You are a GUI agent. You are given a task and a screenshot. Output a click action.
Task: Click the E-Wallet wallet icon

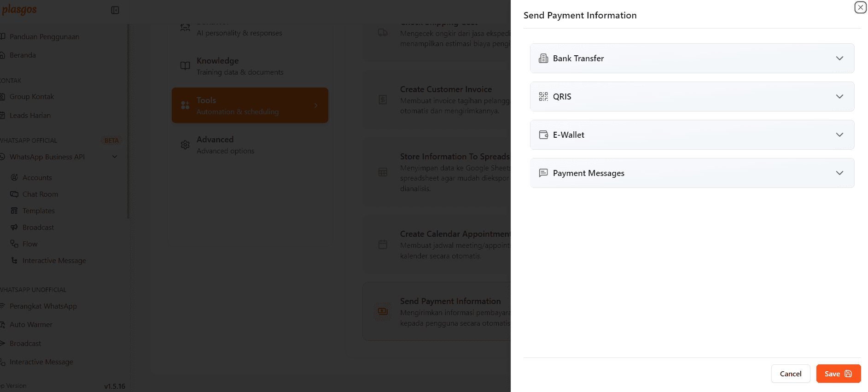[x=543, y=135]
